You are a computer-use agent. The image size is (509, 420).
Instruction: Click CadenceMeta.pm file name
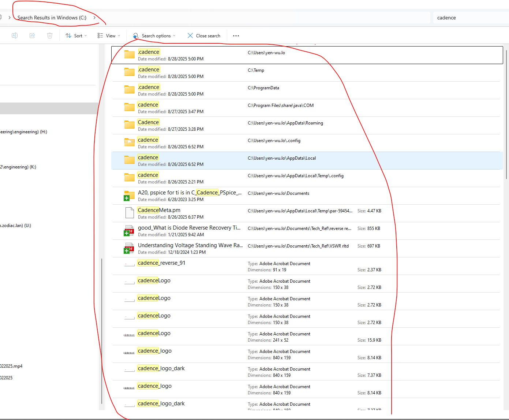point(159,210)
